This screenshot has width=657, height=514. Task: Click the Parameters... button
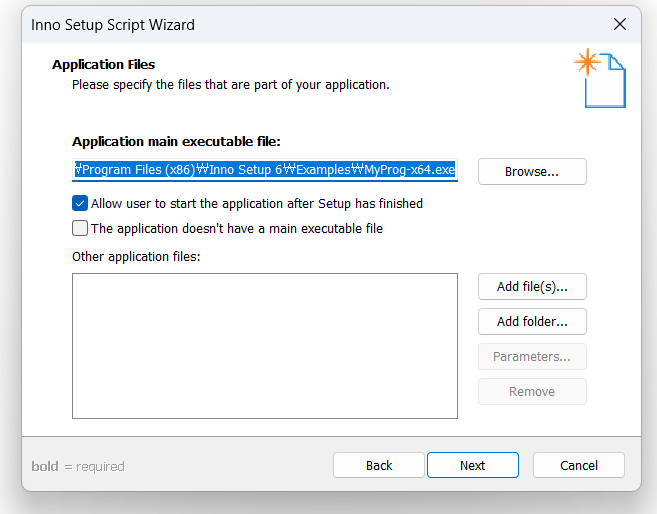532,356
